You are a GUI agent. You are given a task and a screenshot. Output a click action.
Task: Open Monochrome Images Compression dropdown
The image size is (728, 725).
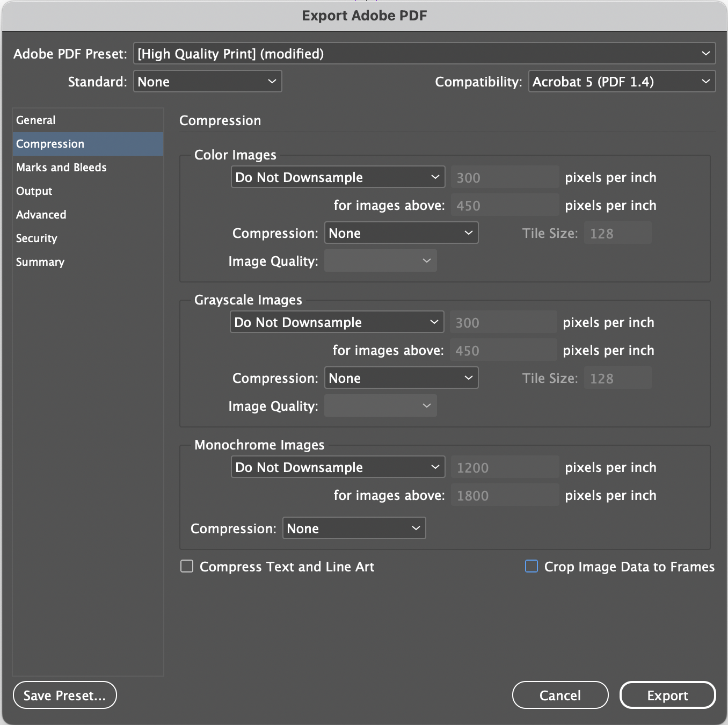tap(354, 528)
